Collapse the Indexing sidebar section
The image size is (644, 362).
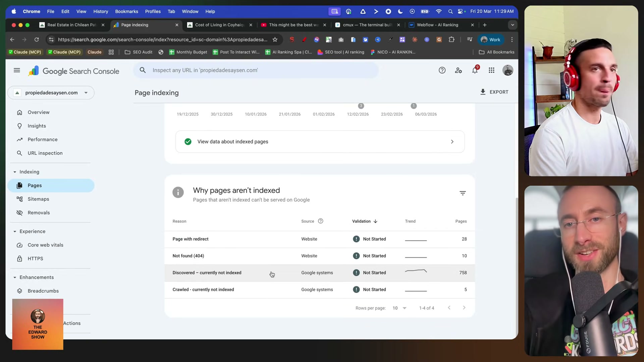coord(15,172)
